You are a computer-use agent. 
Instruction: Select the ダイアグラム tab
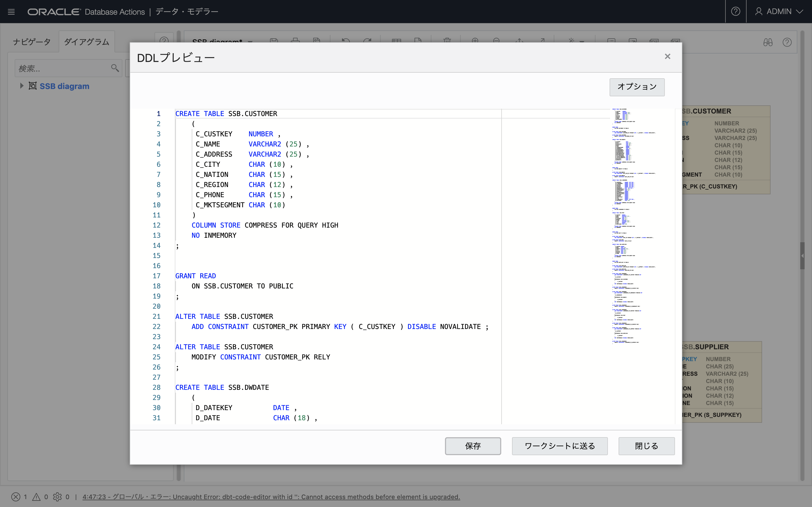tap(87, 42)
